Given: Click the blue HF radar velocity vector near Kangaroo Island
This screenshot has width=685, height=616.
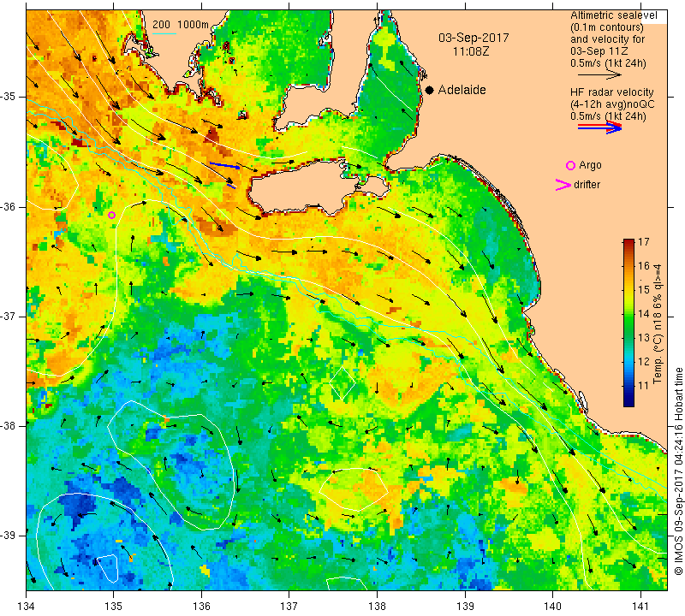Looking at the screenshot, I should [x=224, y=165].
